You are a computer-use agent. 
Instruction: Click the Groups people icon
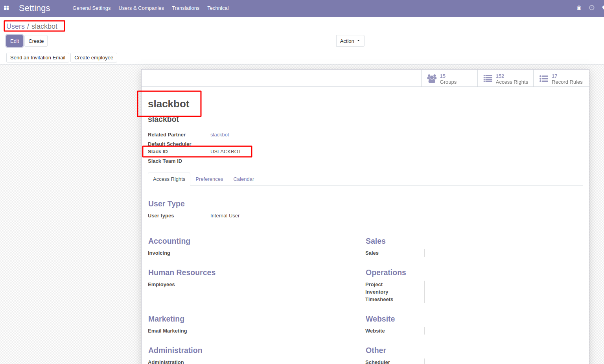coord(432,79)
